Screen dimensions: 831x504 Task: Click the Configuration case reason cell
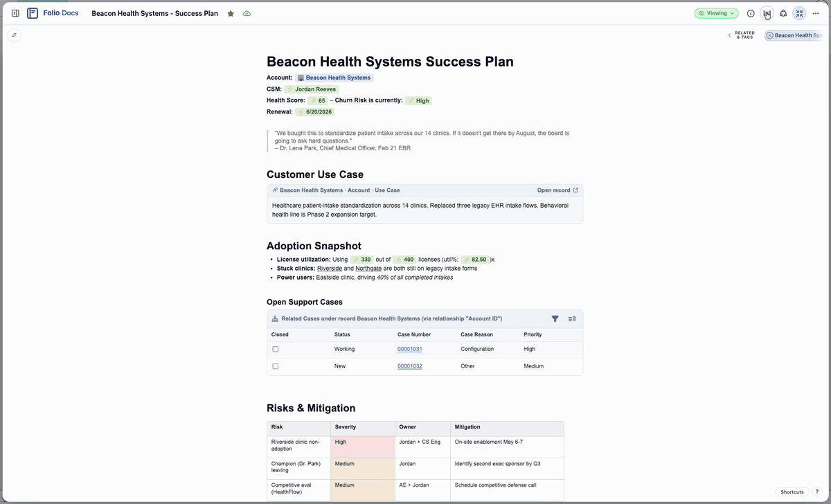pos(477,350)
